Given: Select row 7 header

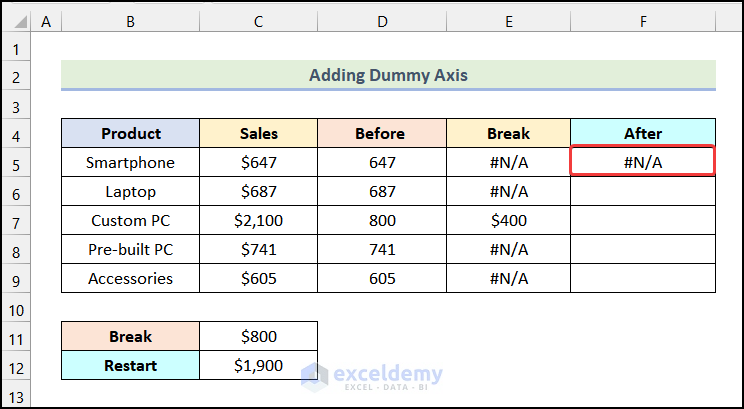Looking at the screenshot, I should pos(17,220).
